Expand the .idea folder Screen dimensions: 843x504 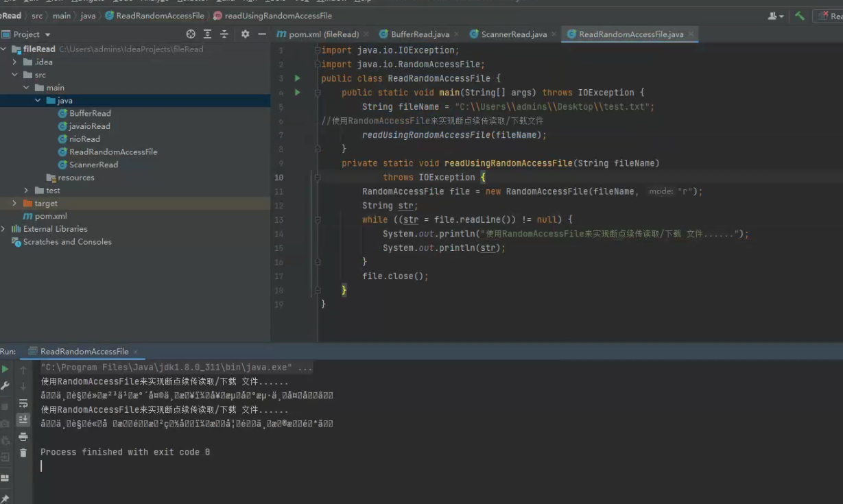14,62
